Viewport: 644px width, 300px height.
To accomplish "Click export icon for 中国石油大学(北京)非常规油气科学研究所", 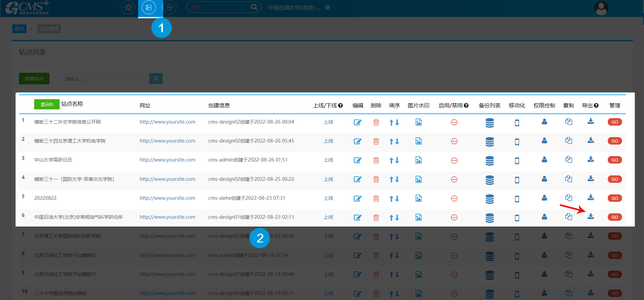I will pos(591,217).
